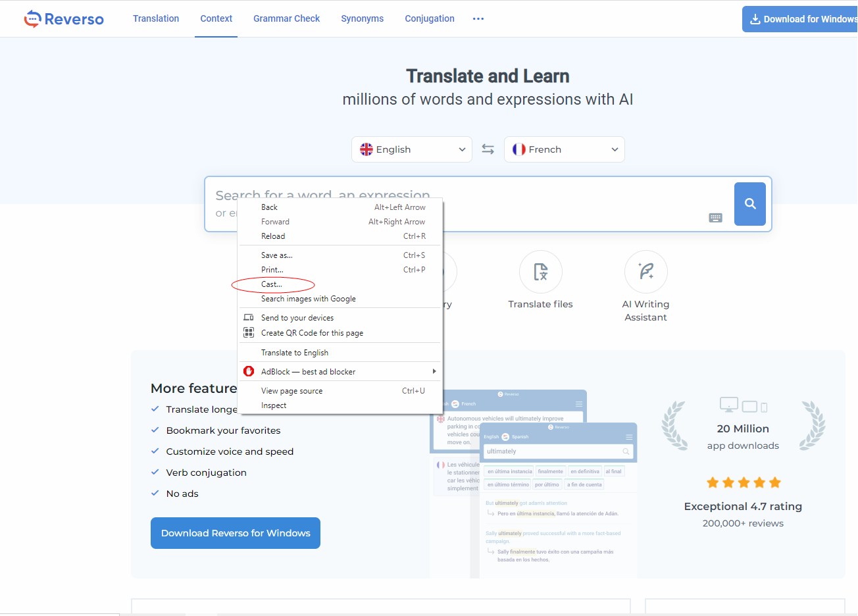Select Send to your devices
Image resolution: width=858 pixels, height=616 pixels.
(341, 318)
